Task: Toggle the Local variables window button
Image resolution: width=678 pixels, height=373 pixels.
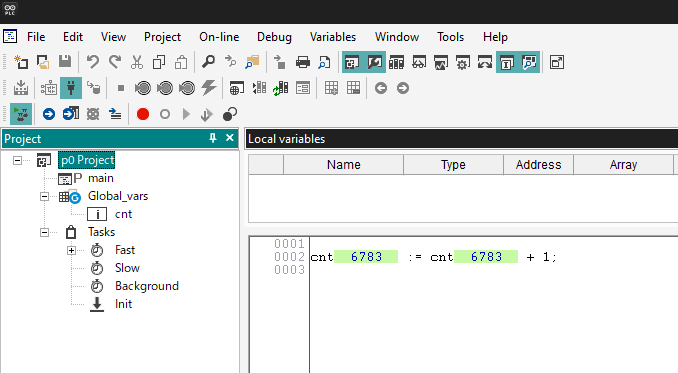Action: 507,62
